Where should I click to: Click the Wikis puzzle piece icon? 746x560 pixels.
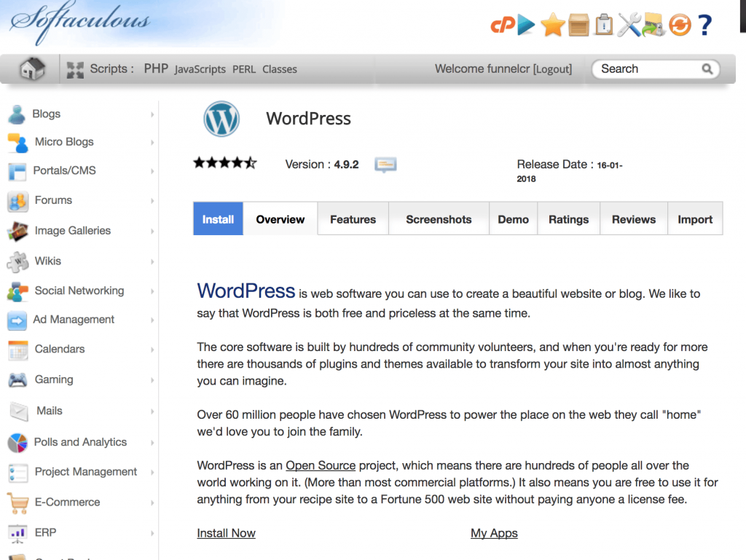pyautogui.click(x=18, y=261)
